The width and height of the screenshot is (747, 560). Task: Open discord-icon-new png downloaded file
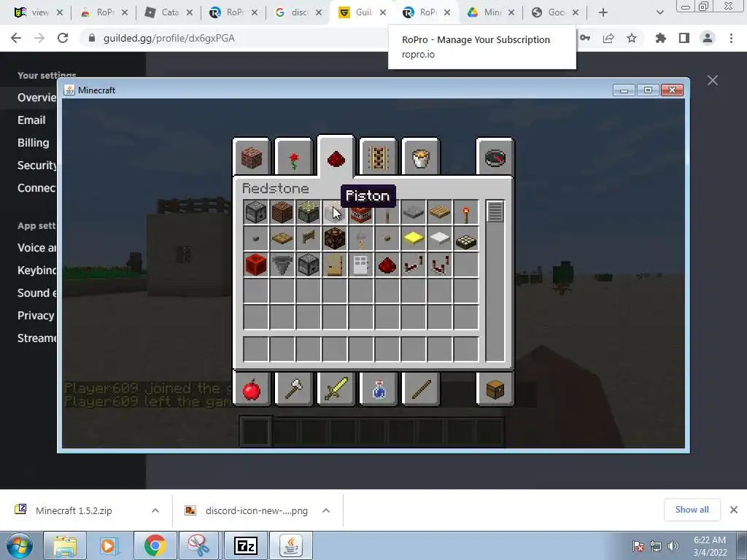256,510
